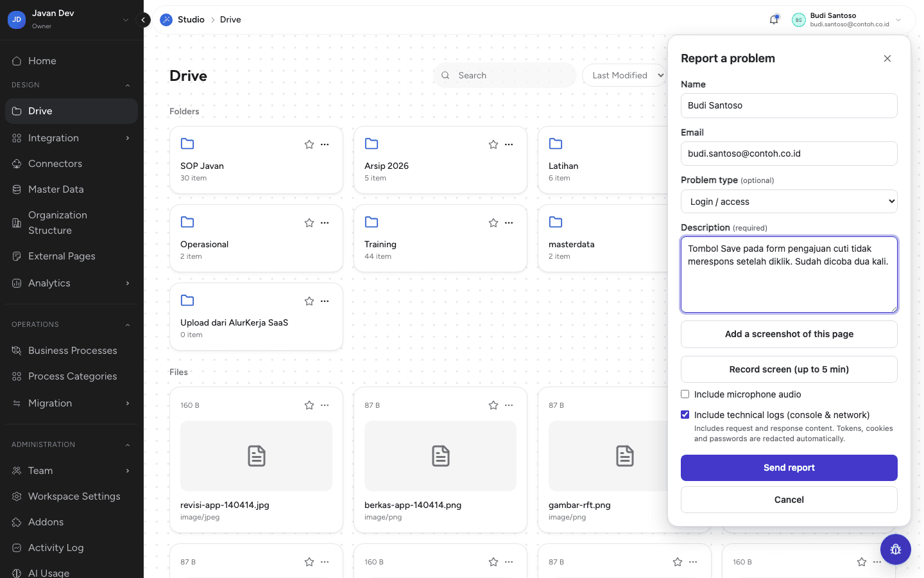Open Process Categories in the sidebar

(71, 376)
